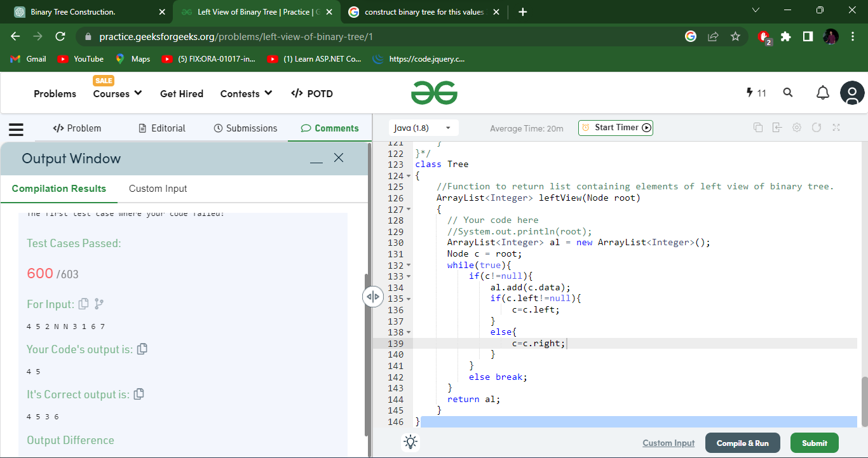The height and width of the screenshot is (458, 868).
Task: View the input tree visualization icon
Action: (x=99, y=304)
